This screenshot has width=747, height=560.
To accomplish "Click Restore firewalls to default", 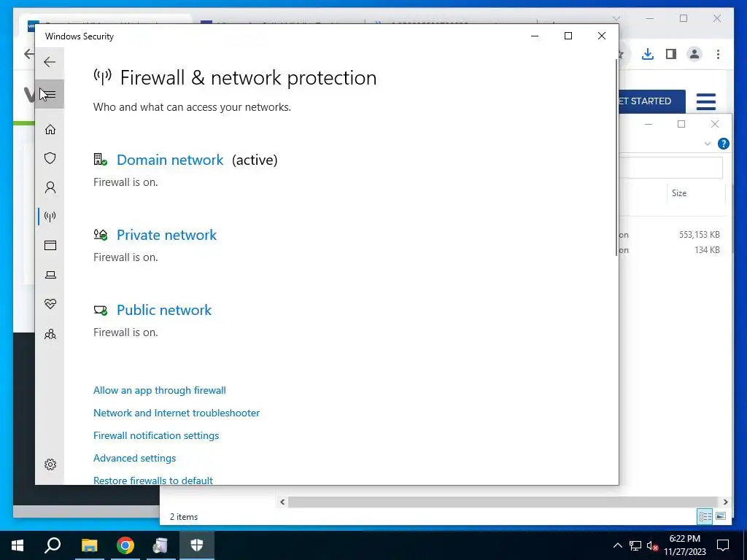I will pyautogui.click(x=153, y=481).
